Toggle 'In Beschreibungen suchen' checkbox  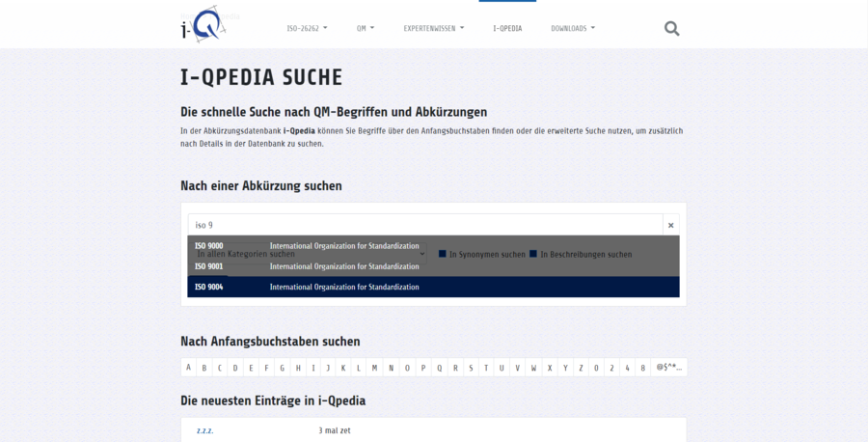[x=533, y=254]
